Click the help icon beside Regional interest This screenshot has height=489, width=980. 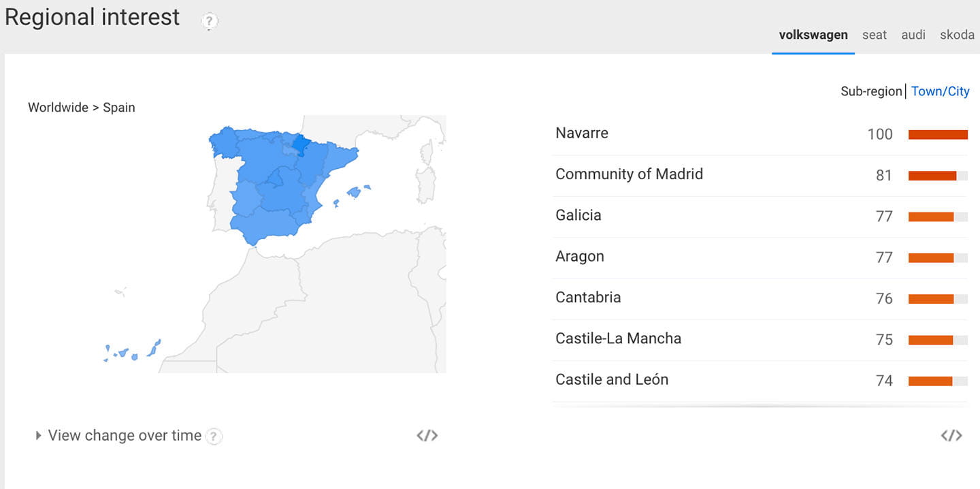click(210, 22)
